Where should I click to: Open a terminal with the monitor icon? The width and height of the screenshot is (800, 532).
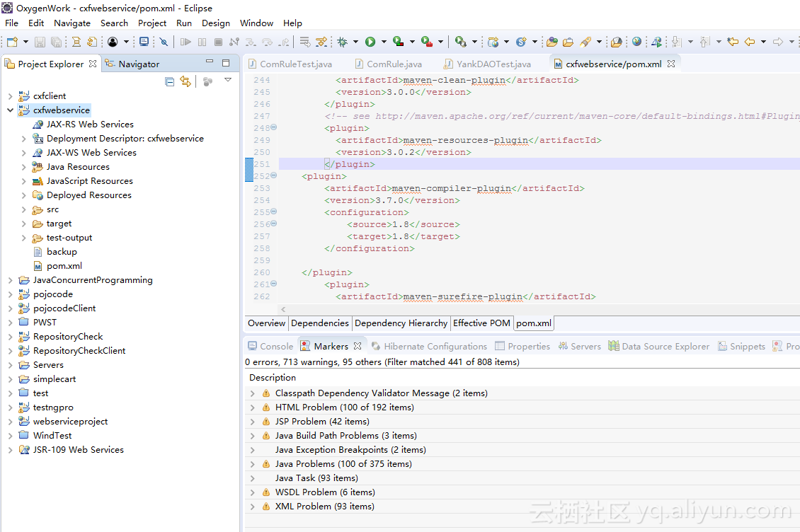click(144, 42)
